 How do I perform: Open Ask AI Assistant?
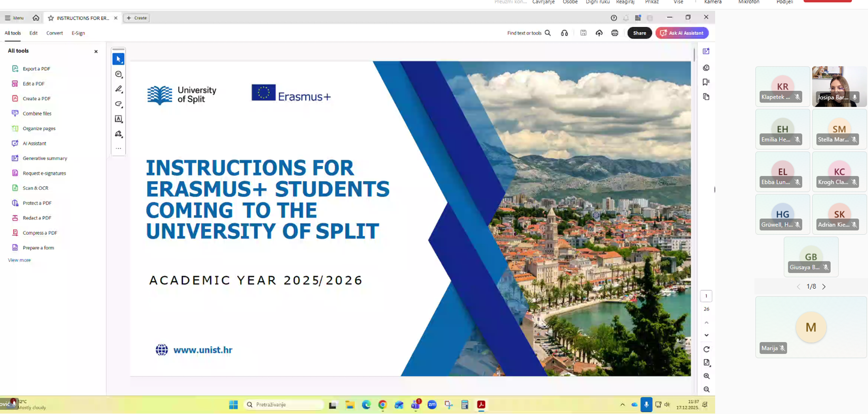click(681, 33)
